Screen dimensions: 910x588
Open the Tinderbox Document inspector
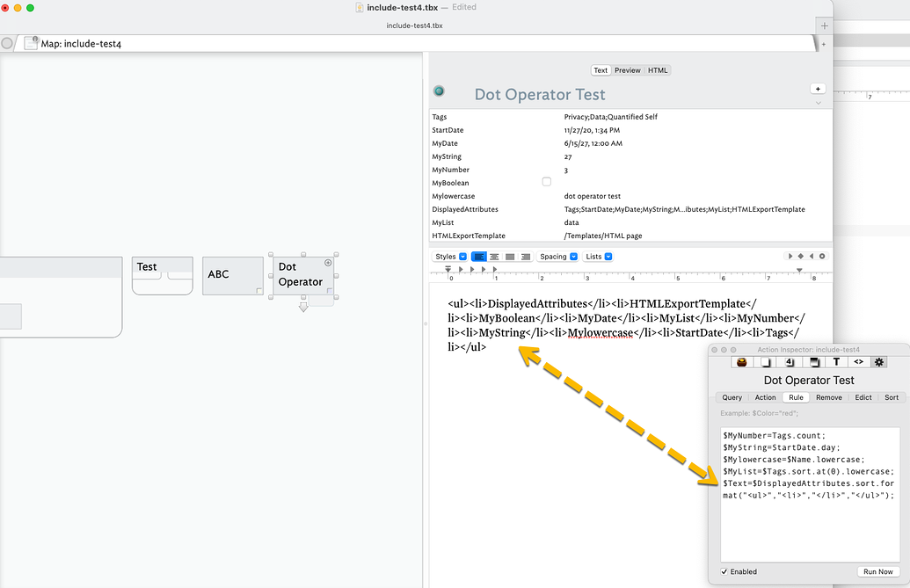741,362
